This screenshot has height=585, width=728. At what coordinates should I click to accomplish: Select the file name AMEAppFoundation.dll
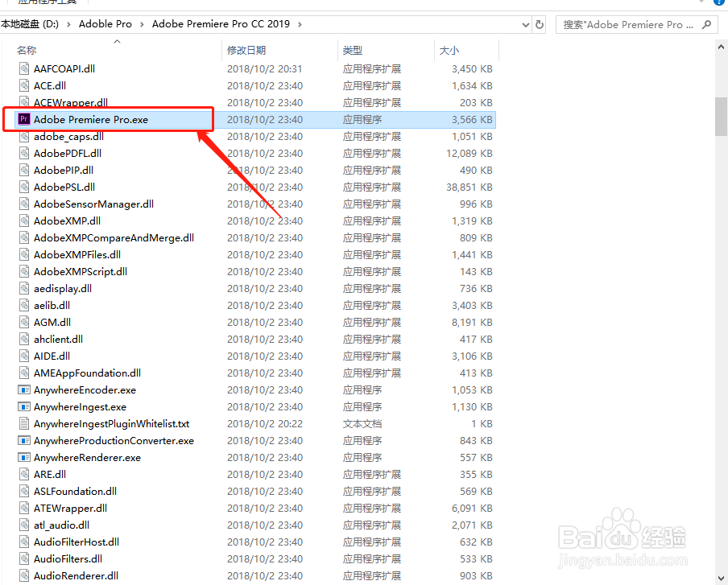(87, 373)
